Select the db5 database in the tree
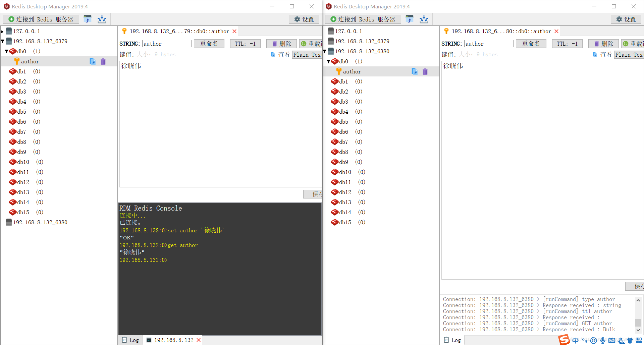The width and height of the screenshot is (644, 345). (x=21, y=112)
